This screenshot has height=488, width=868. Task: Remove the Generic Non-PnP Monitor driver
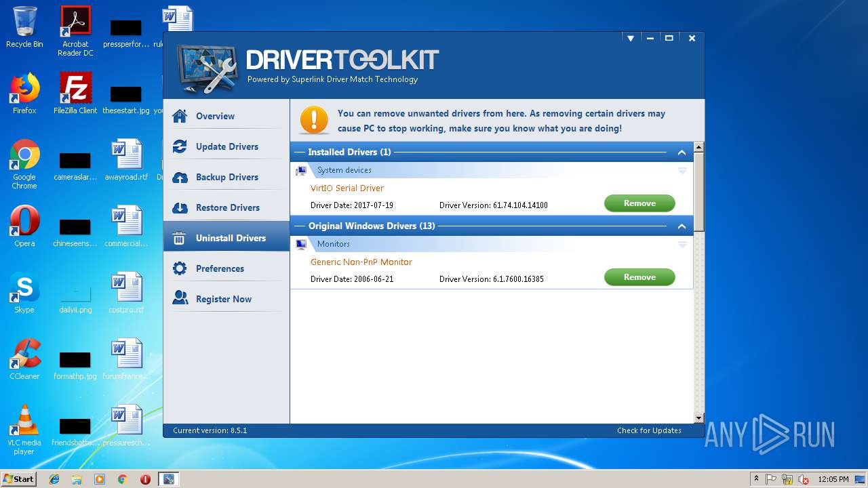(x=639, y=277)
